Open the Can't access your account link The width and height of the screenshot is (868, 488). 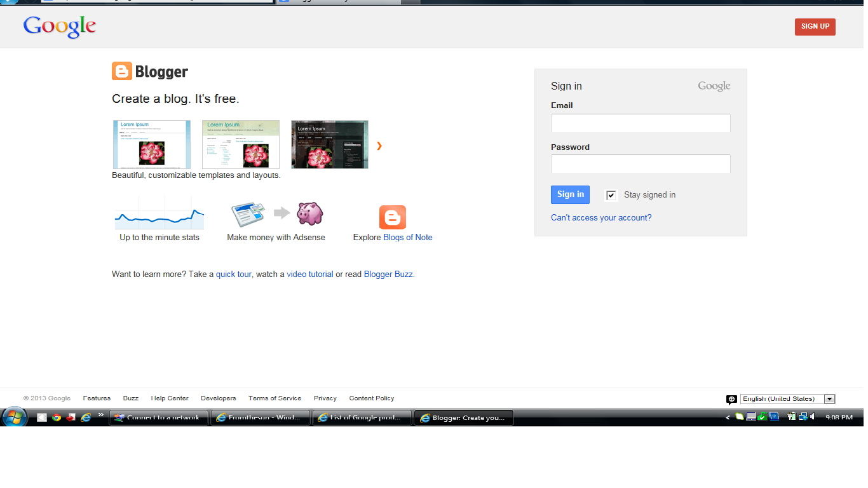coord(601,218)
